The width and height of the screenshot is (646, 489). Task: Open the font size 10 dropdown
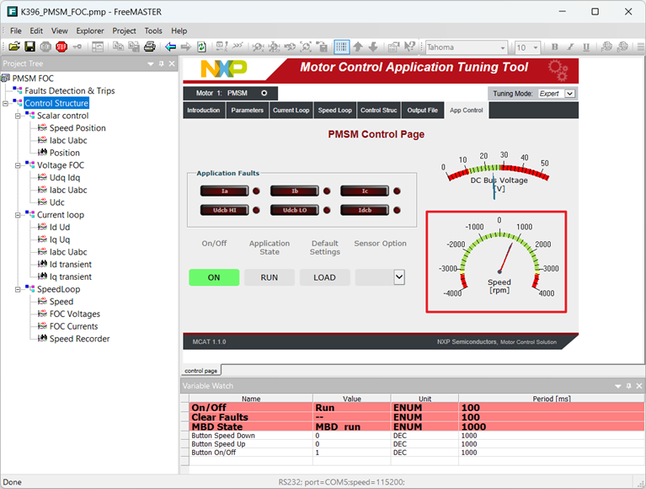[x=535, y=48]
